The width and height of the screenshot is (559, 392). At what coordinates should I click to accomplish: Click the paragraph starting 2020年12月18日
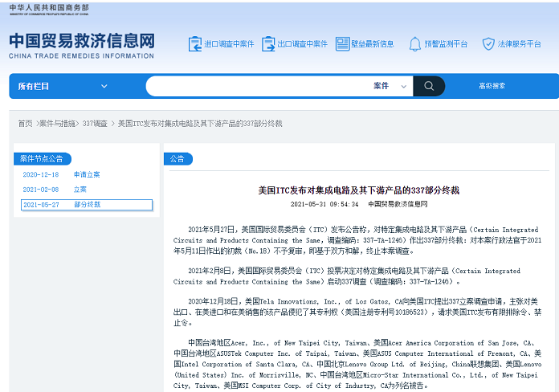click(357, 312)
